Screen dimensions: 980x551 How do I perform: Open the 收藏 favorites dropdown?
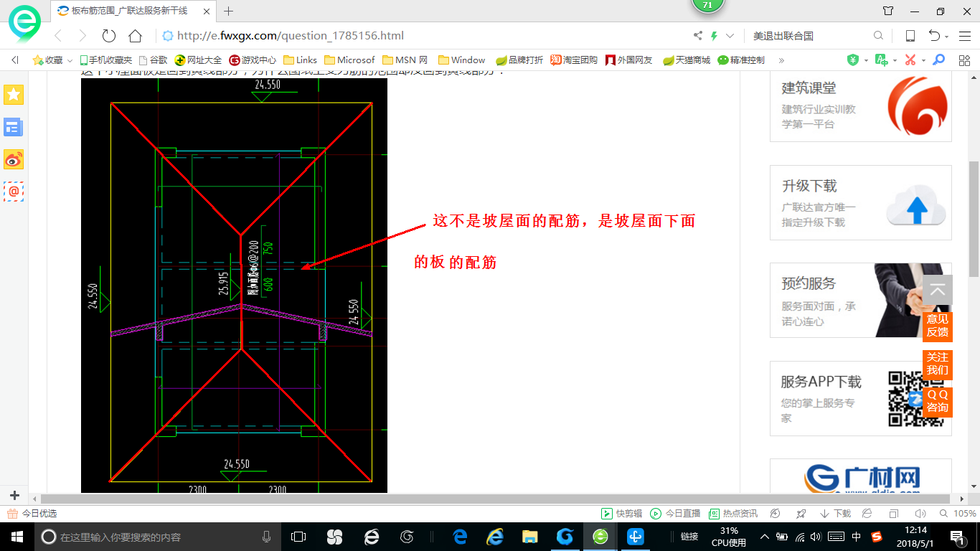(x=52, y=60)
